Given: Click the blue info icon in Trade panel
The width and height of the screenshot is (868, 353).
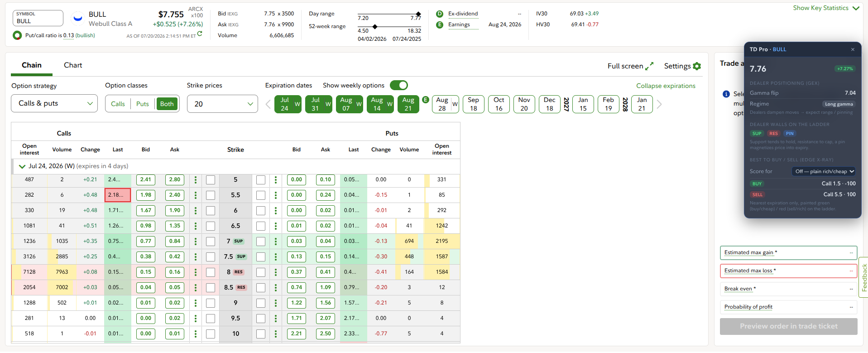Looking at the screenshot, I should click(x=726, y=94).
